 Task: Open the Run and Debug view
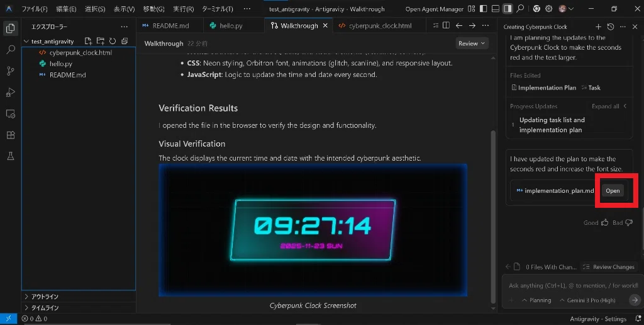tap(11, 93)
